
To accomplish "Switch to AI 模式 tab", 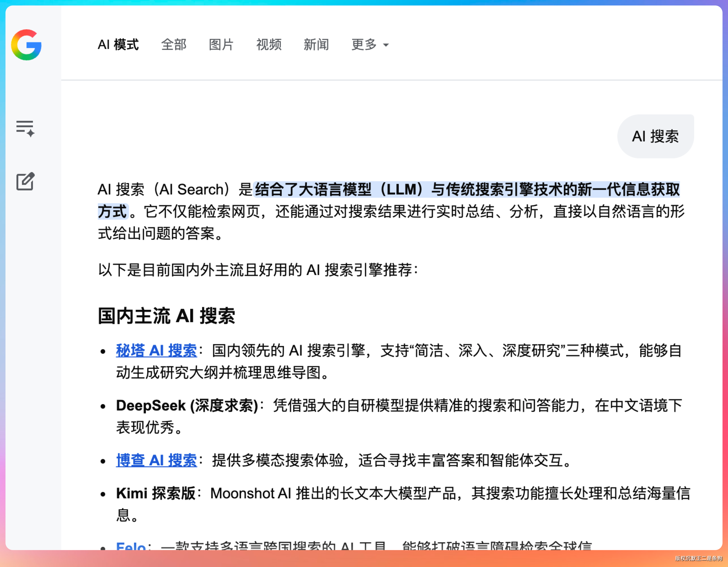I will [x=118, y=45].
